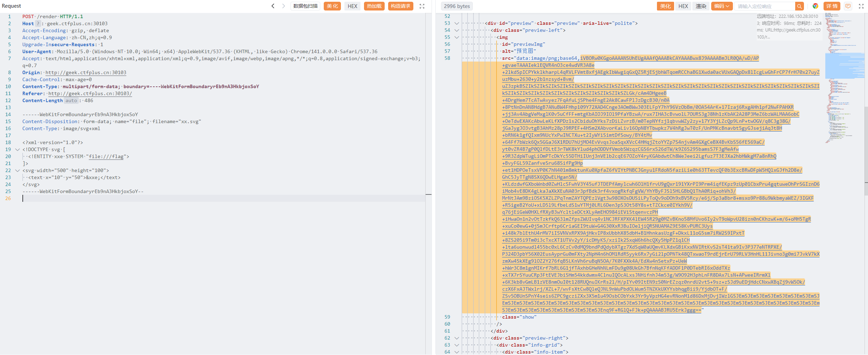
Task: Go to next request with right arrow
Action: tap(283, 6)
